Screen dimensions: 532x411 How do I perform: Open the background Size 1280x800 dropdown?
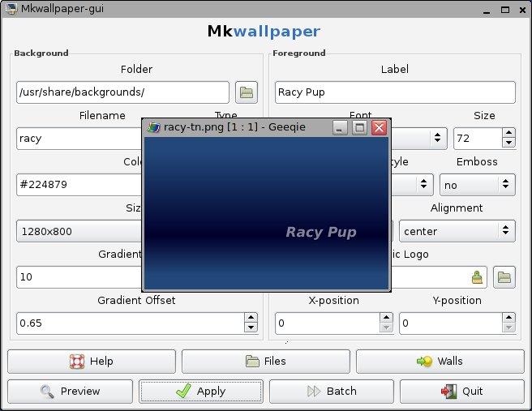(x=79, y=231)
